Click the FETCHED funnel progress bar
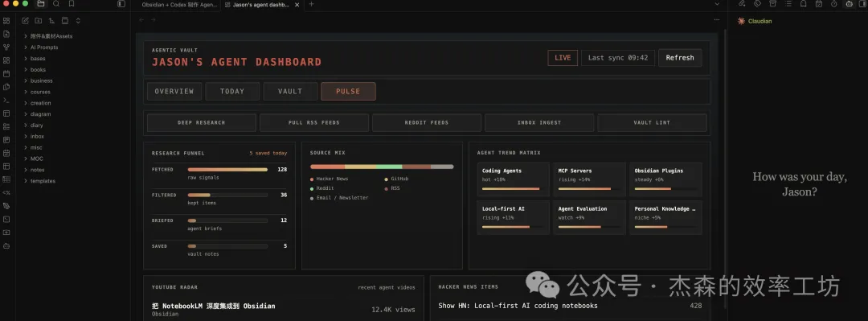 coord(227,170)
